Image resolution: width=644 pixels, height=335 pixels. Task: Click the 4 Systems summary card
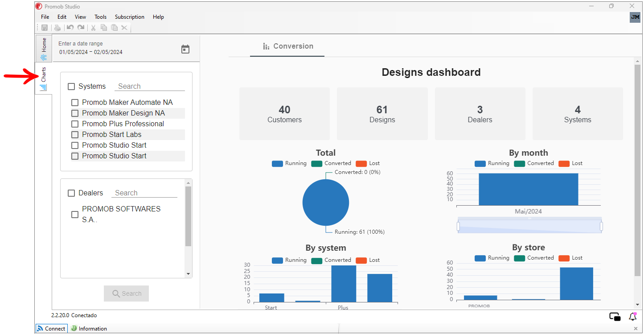pyautogui.click(x=578, y=114)
